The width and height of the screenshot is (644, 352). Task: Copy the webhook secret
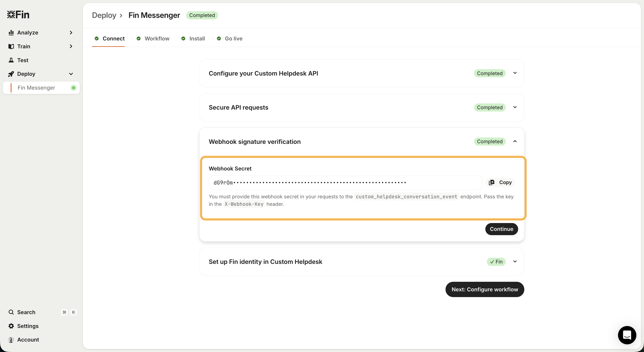pos(500,182)
